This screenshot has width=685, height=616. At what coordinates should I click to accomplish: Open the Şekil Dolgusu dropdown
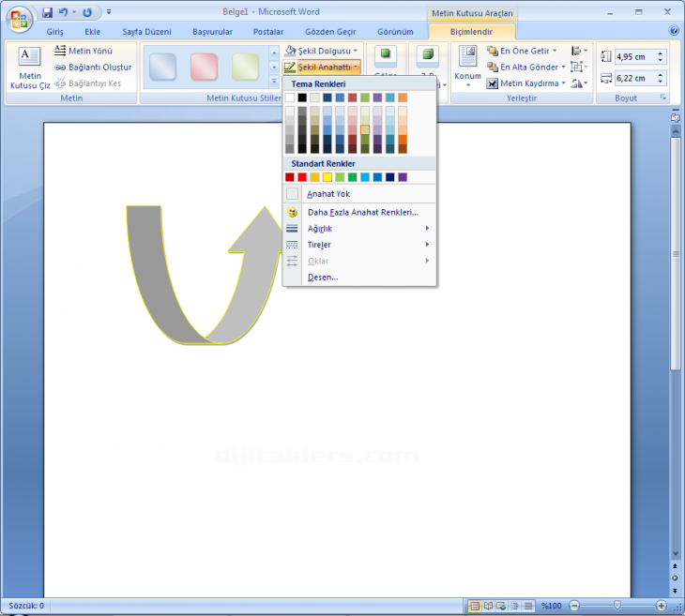point(322,51)
